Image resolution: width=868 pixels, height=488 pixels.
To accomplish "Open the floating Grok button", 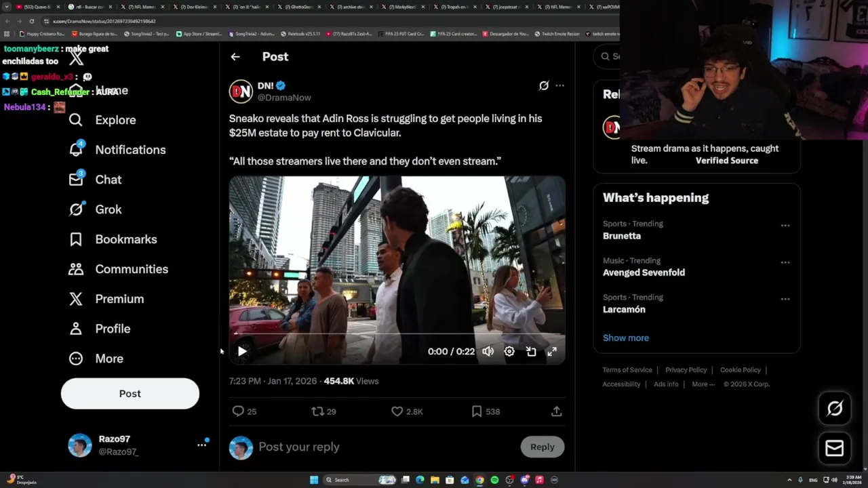I will coord(835,408).
